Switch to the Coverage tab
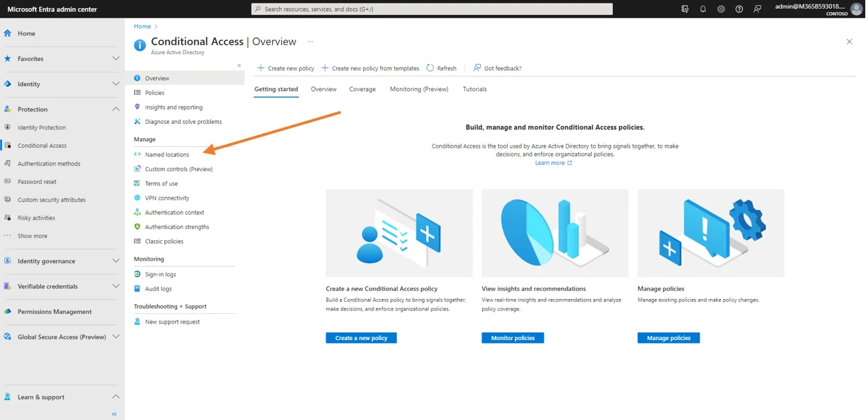 pyautogui.click(x=362, y=90)
